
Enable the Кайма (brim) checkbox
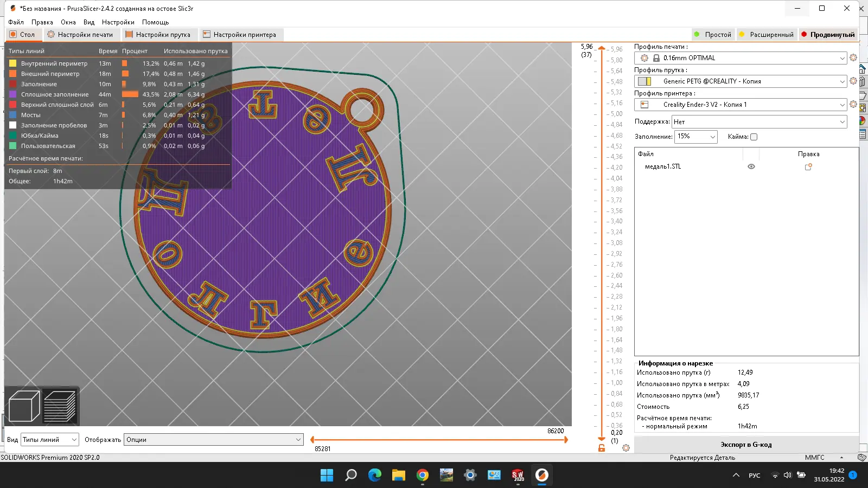pyautogui.click(x=754, y=137)
